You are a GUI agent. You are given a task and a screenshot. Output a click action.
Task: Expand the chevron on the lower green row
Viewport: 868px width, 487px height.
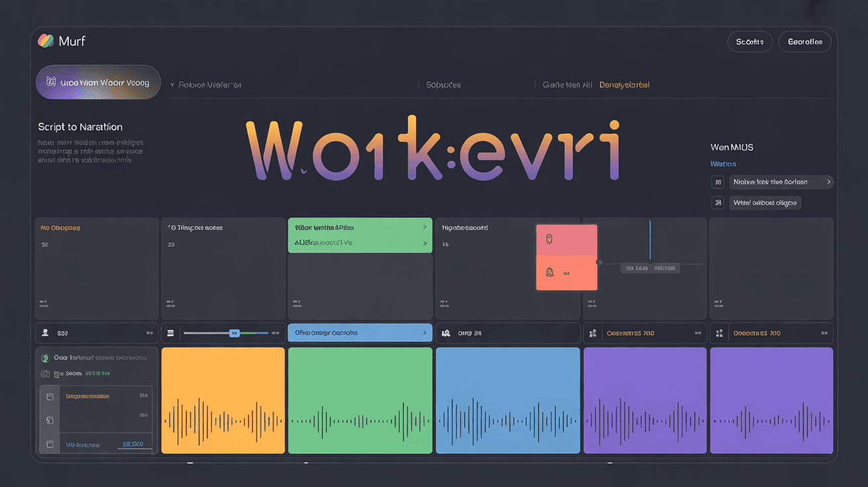(424, 243)
